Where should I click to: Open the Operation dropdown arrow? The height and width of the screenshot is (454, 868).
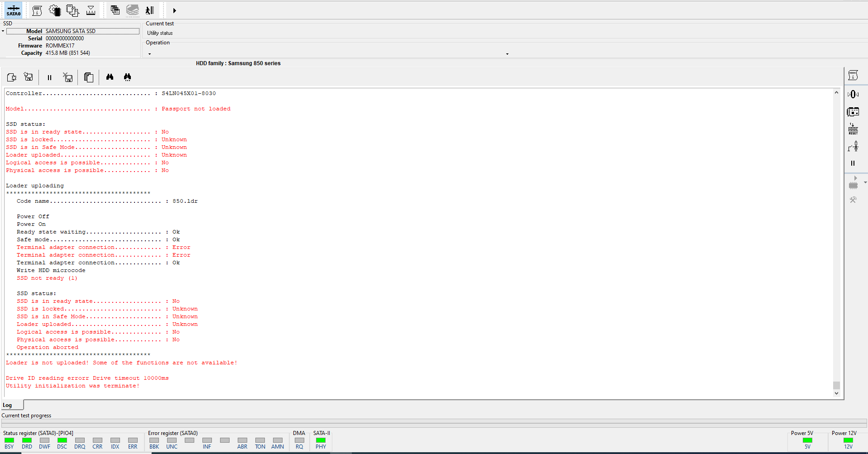point(507,54)
